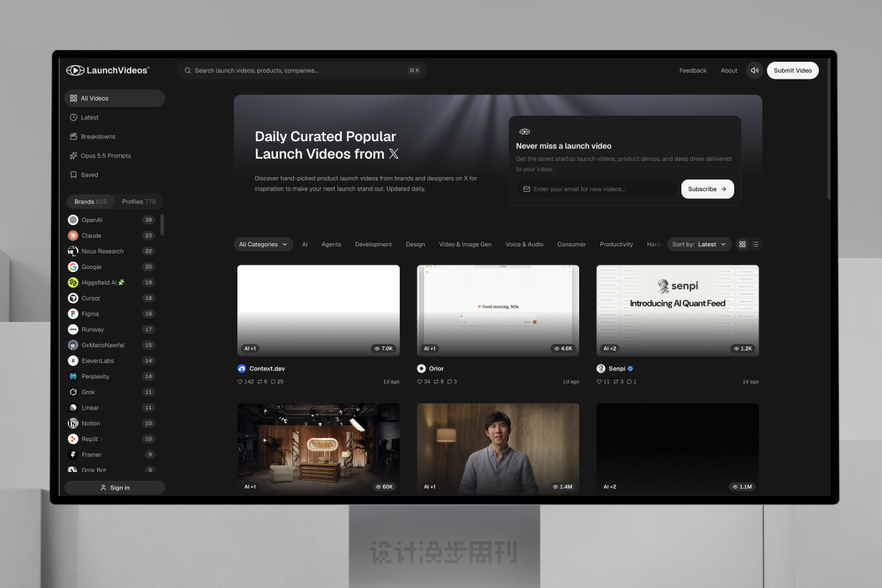Expand the All Categories dropdown

coord(263,244)
